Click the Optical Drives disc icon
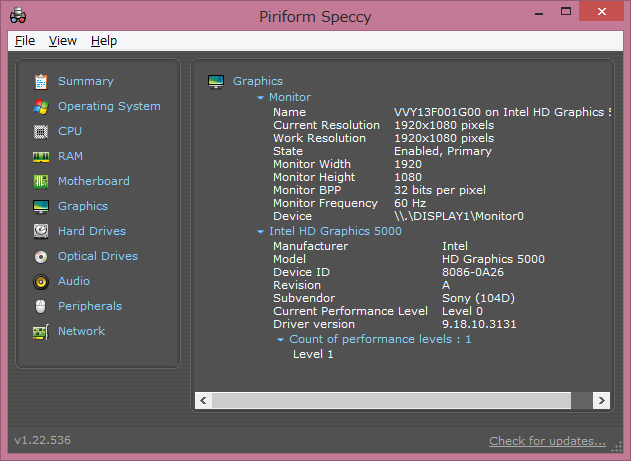Image resolution: width=631 pixels, height=461 pixels. click(x=41, y=257)
